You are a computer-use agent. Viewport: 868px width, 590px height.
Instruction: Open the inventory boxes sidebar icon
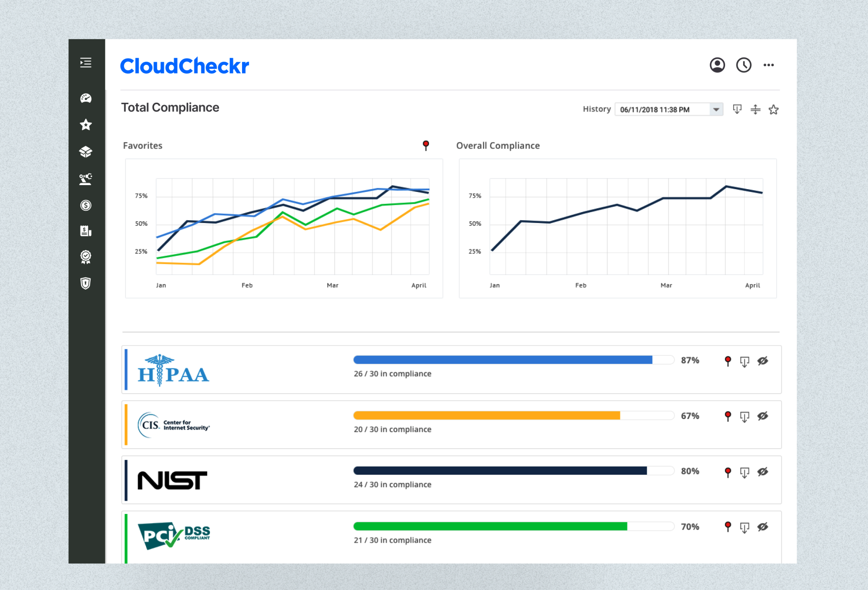click(86, 152)
